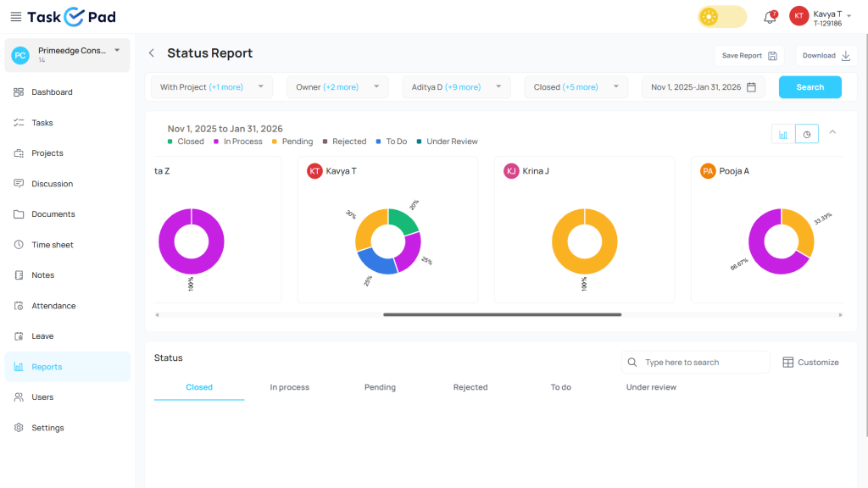Collapse the chart section with chevron
This screenshot has width=868, height=488.
(x=832, y=132)
